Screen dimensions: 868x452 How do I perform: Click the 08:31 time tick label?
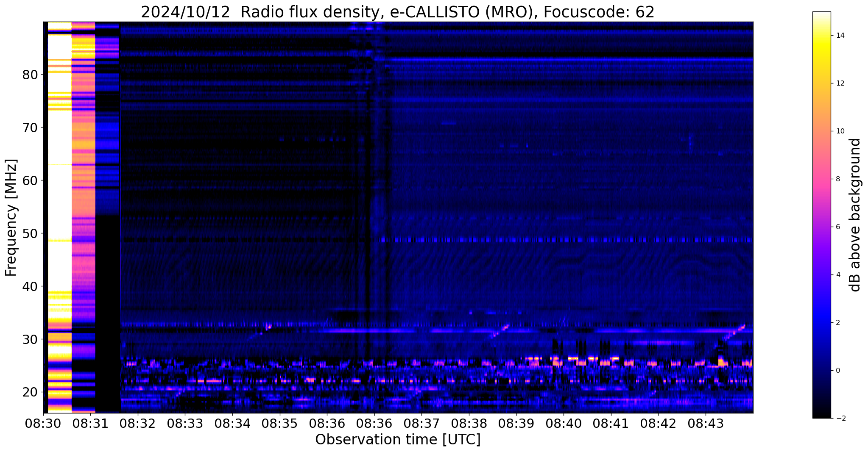pyautogui.click(x=91, y=423)
